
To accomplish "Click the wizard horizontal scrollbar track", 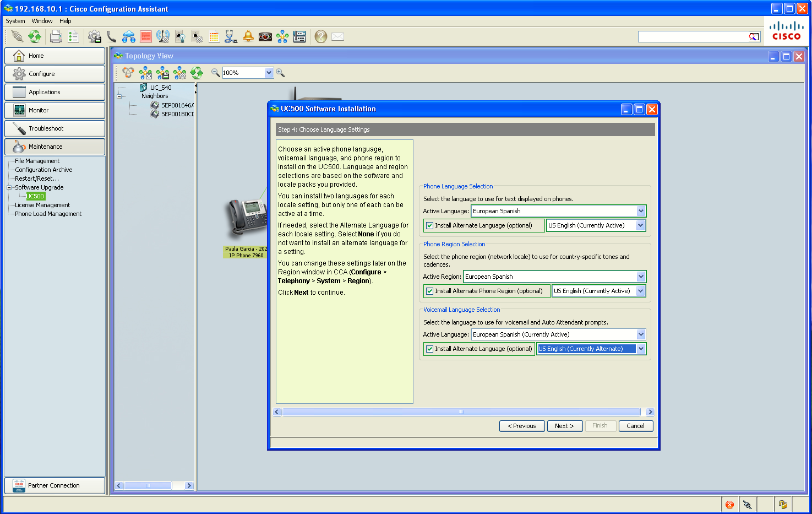I will [x=461, y=412].
